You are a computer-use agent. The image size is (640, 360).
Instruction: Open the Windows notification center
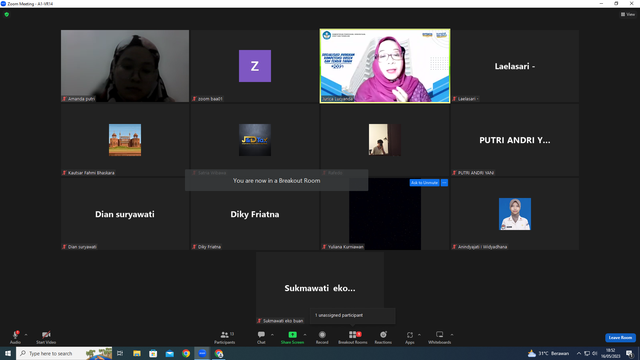pos(629,353)
